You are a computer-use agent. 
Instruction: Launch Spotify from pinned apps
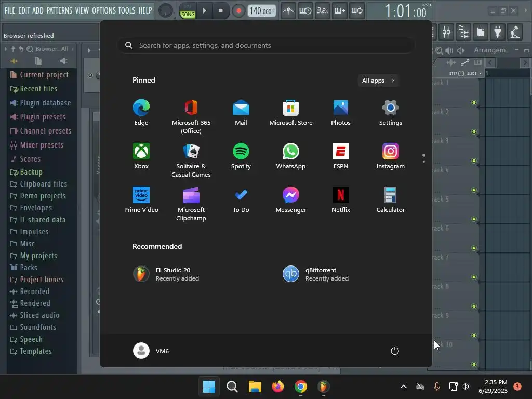pos(241,156)
